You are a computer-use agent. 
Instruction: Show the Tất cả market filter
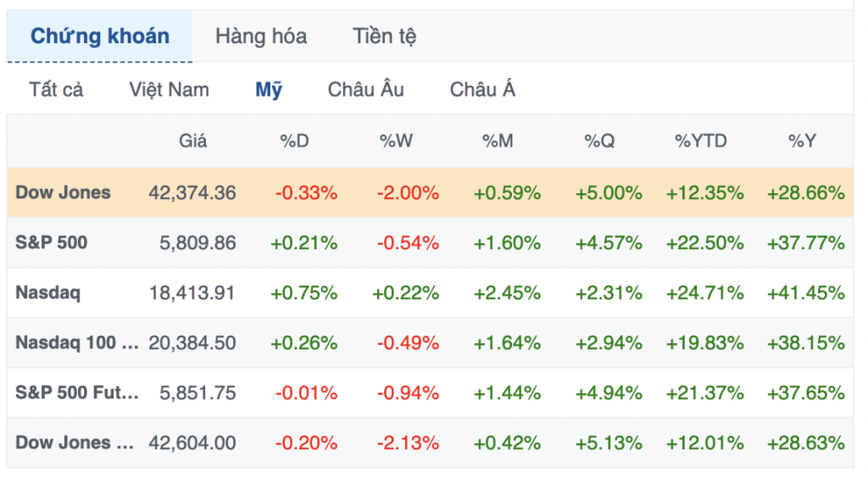pos(56,90)
